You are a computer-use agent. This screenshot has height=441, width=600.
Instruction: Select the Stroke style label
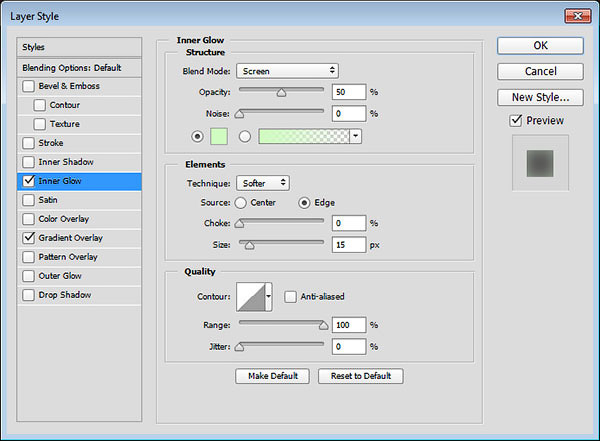[x=51, y=143]
